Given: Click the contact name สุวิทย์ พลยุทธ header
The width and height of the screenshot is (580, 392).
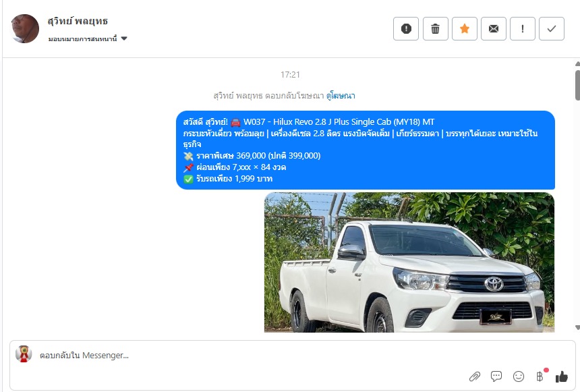Looking at the screenshot, I should [78, 21].
